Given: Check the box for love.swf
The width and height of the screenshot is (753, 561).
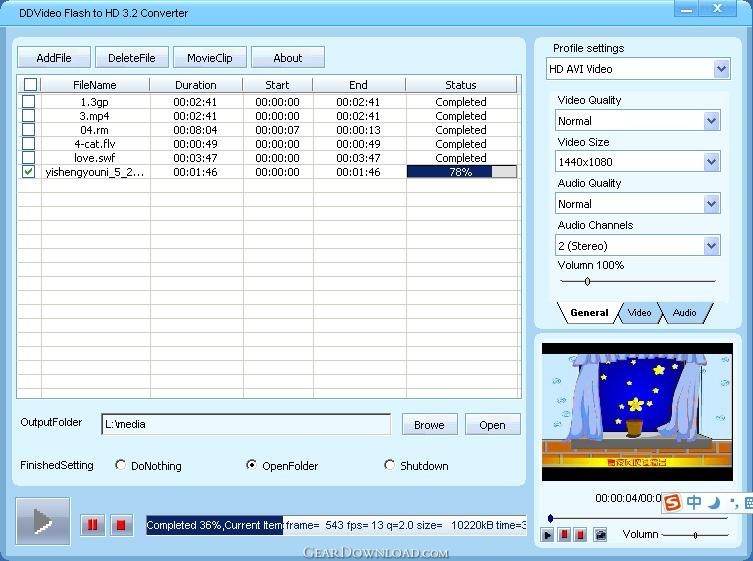Looking at the screenshot, I should coord(28,157).
